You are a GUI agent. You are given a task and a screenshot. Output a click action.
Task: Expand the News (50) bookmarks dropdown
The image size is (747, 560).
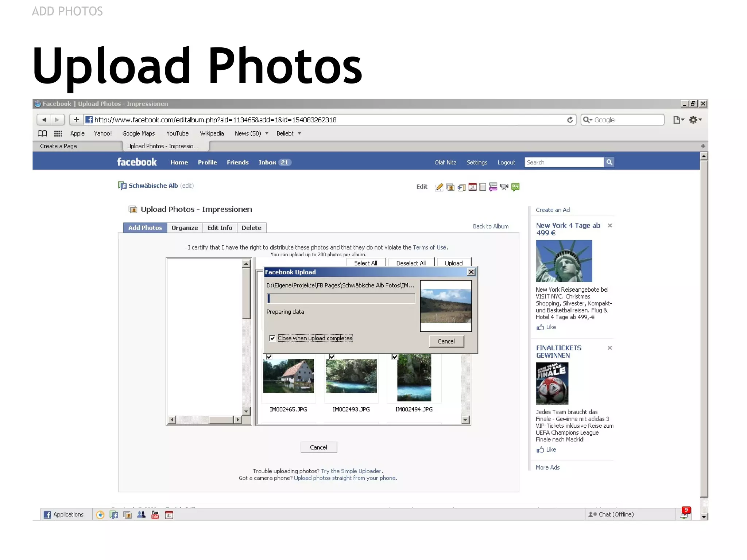(267, 133)
